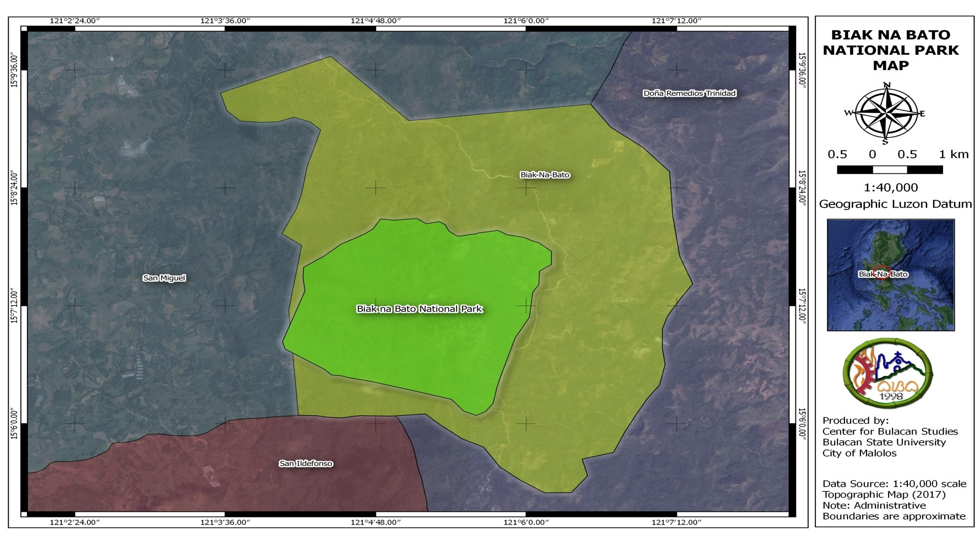980x543 pixels.
Task: Click the red circle on inset map
Action: (881, 273)
